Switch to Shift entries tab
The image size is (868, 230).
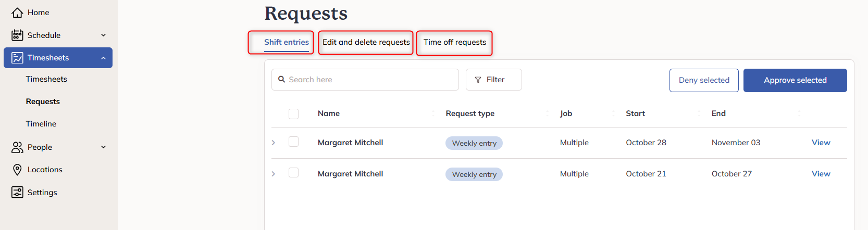286,42
